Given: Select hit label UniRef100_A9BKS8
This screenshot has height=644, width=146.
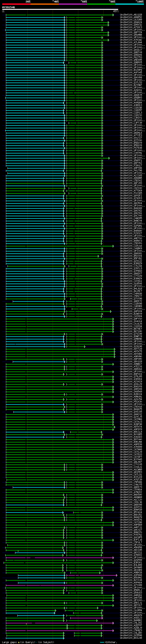Looking at the screenshot, I should [x=131, y=572].
